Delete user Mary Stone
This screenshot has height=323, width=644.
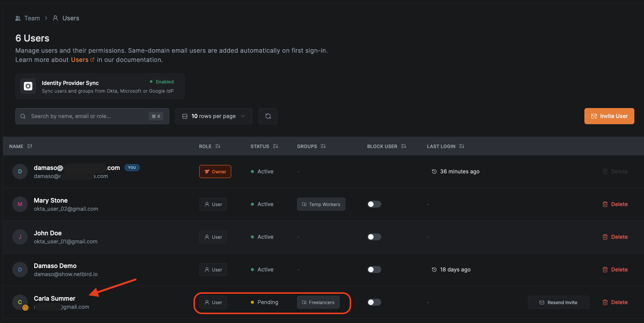point(615,204)
